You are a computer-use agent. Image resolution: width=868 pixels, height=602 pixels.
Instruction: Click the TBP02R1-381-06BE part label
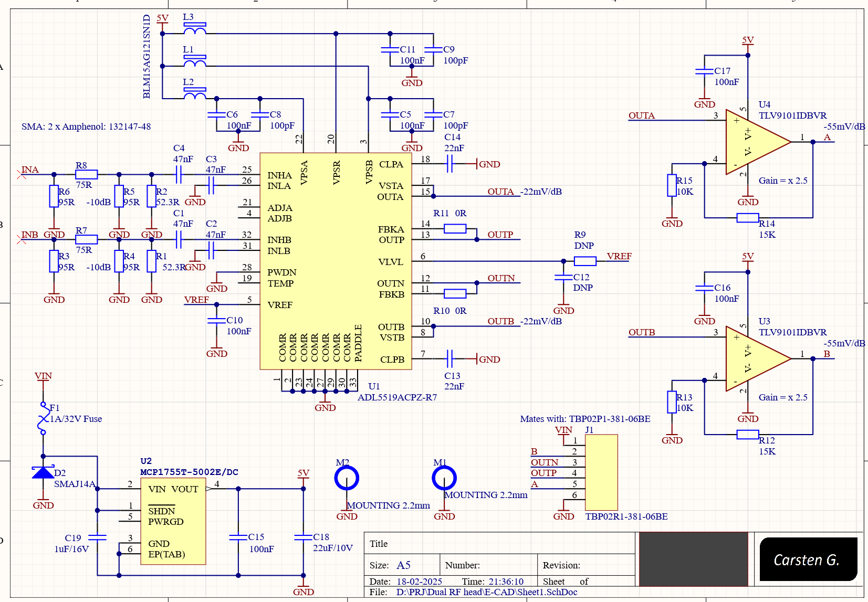coord(626,516)
